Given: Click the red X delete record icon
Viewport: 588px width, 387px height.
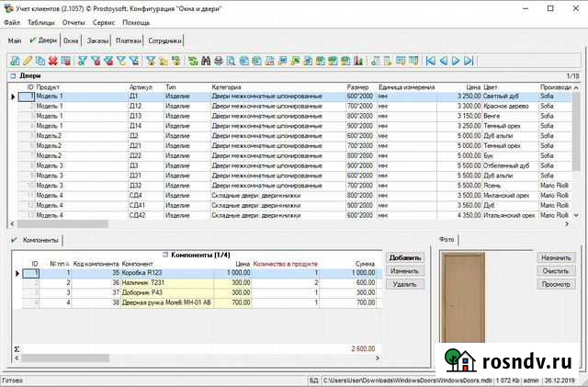Looking at the screenshot, I should pyautogui.click(x=52, y=61).
